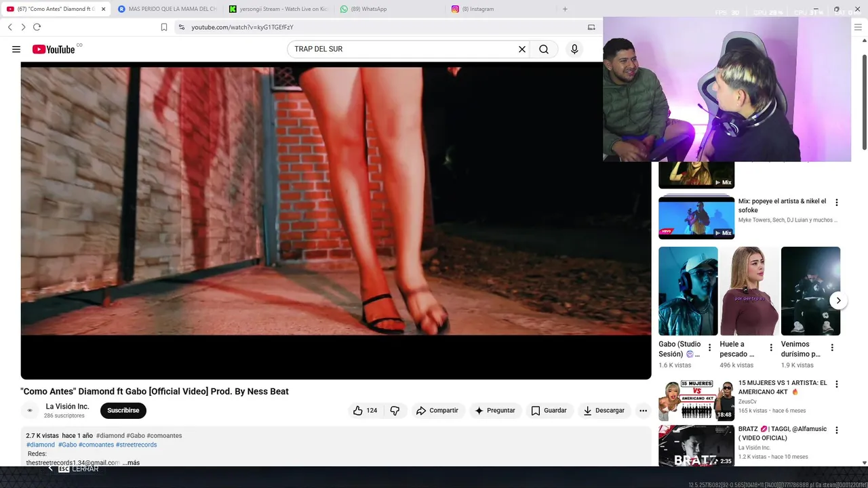Click the blue #Gabo hashtag link
The width and height of the screenshot is (868, 488).
[x=67, y=445]
